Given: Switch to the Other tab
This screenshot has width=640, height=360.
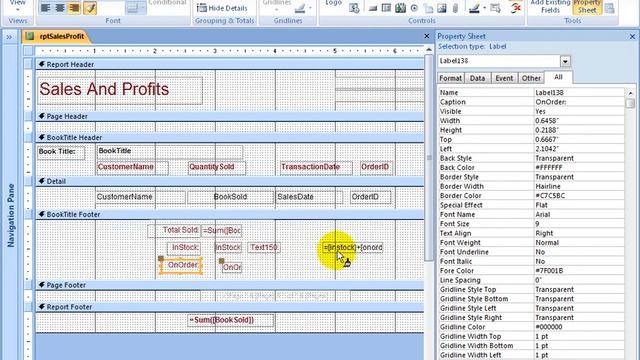Looking at the screenshot, I should tap(531, 78).
